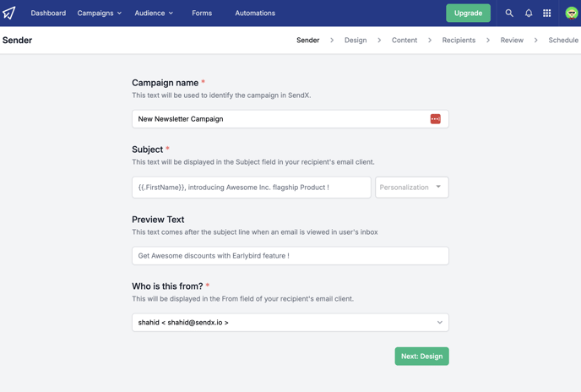
Task: Click the SendX paper plane logo
Action: pos(9,13)
